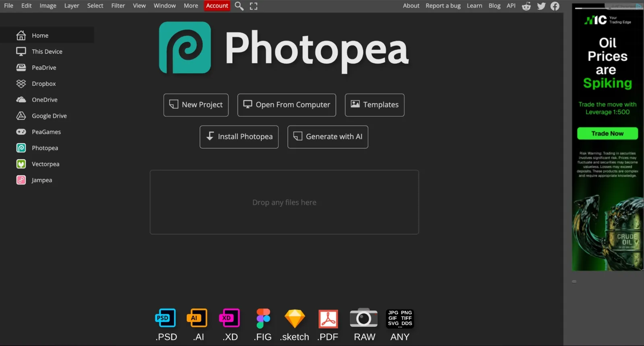This screenshot has height=346, width=644.
Task: Click the .PSD file format icon
Action: [165, 318]
